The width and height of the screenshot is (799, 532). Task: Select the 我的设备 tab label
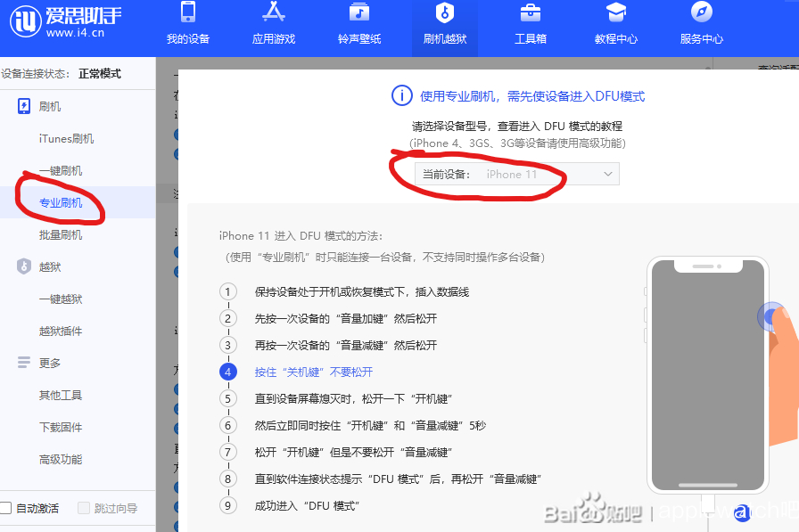point(188,38)
